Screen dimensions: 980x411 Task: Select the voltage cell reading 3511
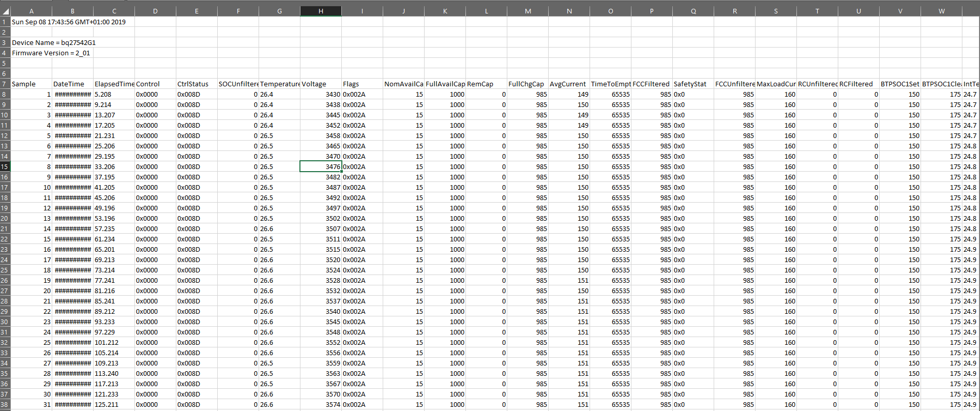[321, 239]
